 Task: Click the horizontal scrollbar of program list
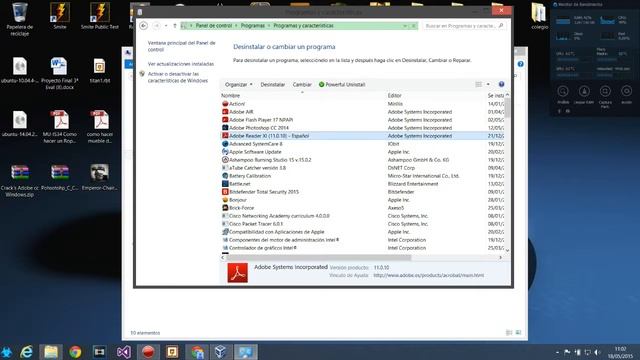[318, 258]
